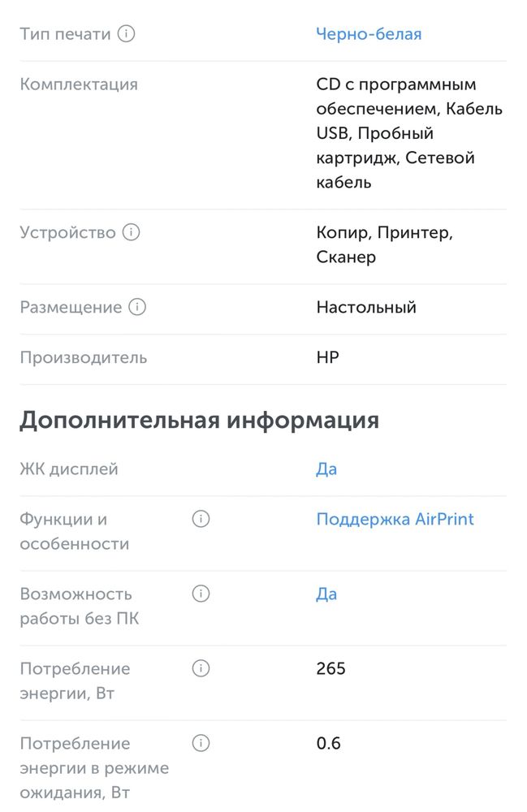The image size is (527, 812).
Task: Show info for Потребление энергии, Вт
Action: pos(201,668)
